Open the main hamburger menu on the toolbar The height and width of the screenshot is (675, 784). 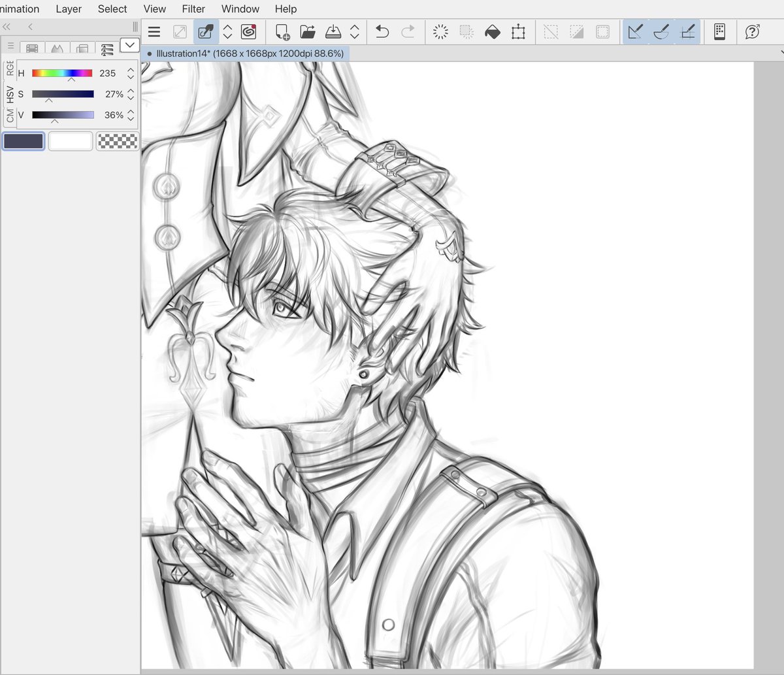154,31
